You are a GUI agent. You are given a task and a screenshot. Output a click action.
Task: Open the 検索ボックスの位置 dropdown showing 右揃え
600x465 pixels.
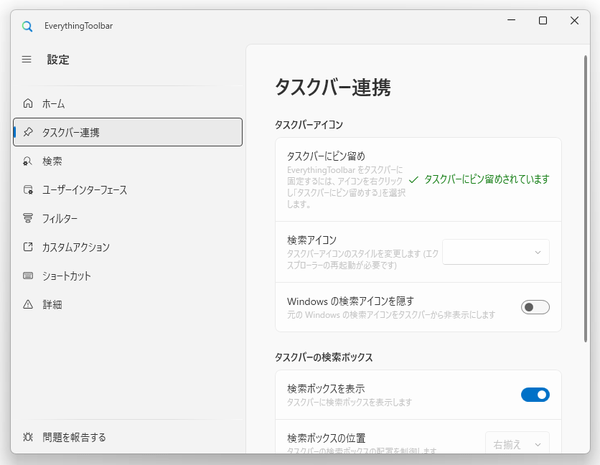[517, 444]
